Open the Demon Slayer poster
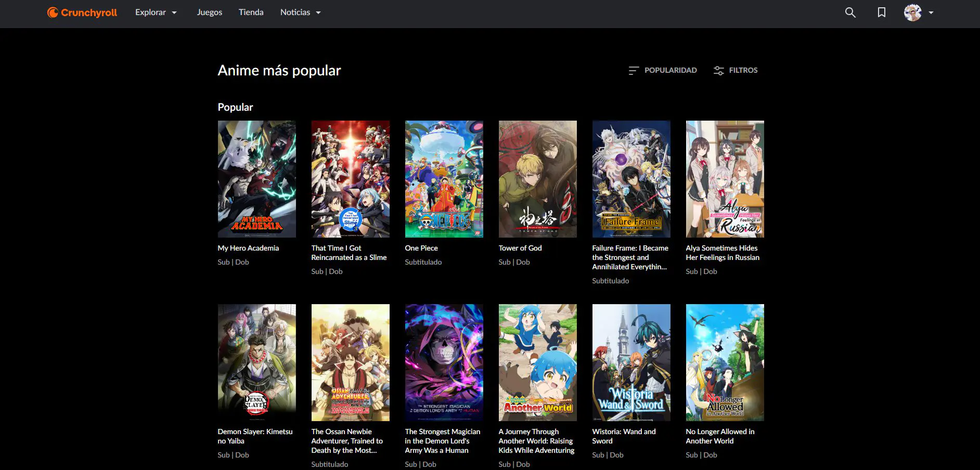This screenshot has width=980, height=470. (x=257, y=362)
